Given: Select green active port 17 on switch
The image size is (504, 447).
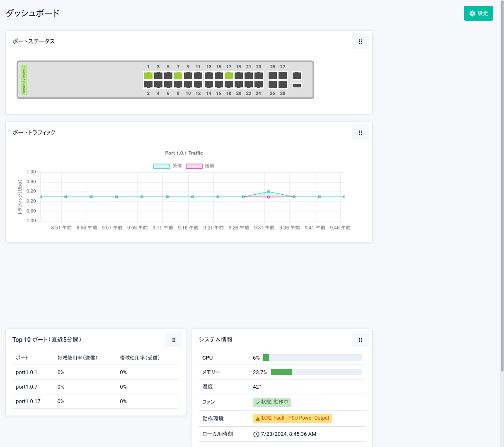Looking at the screenshot, I should (229, 75).
